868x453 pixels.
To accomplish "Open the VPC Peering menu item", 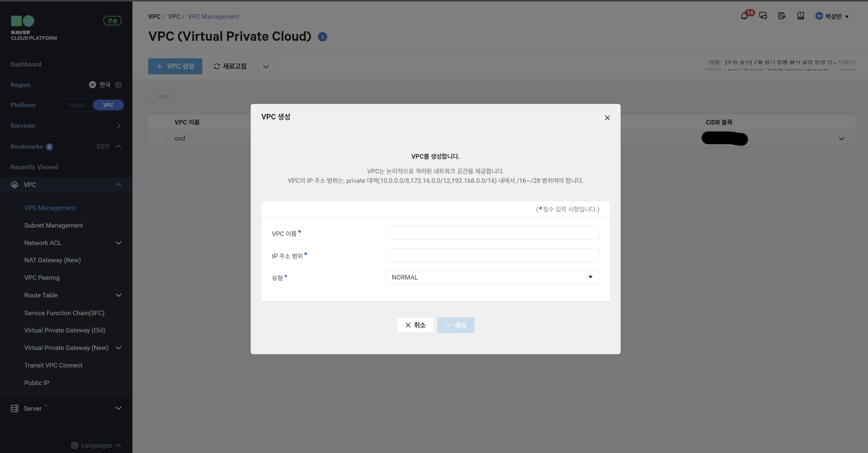I will pos(42,277).
